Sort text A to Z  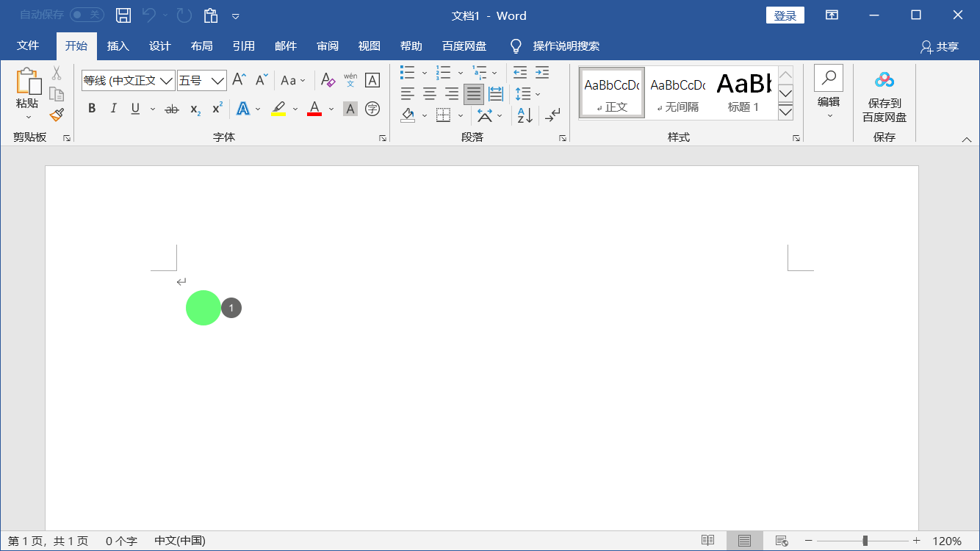[x=525, y=115]
